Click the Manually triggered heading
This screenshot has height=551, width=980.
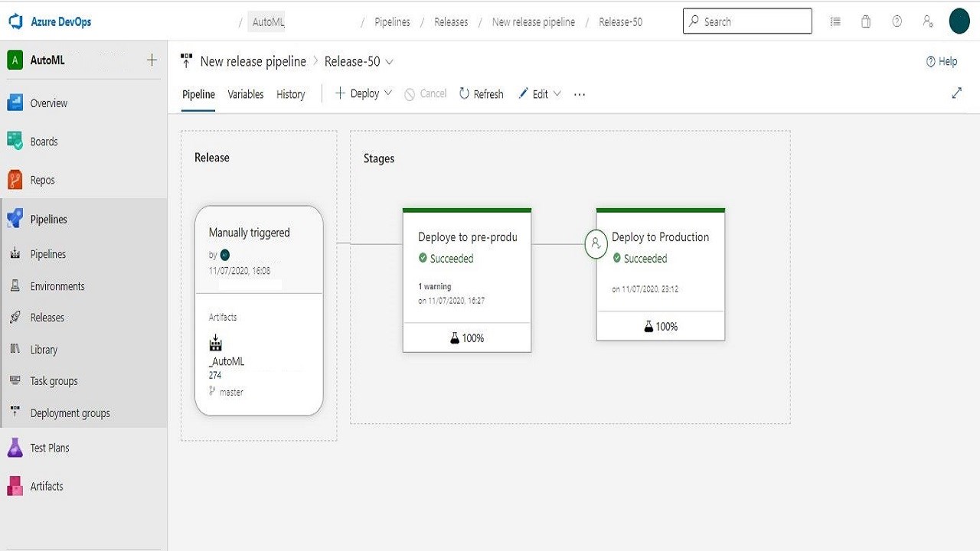250,233
